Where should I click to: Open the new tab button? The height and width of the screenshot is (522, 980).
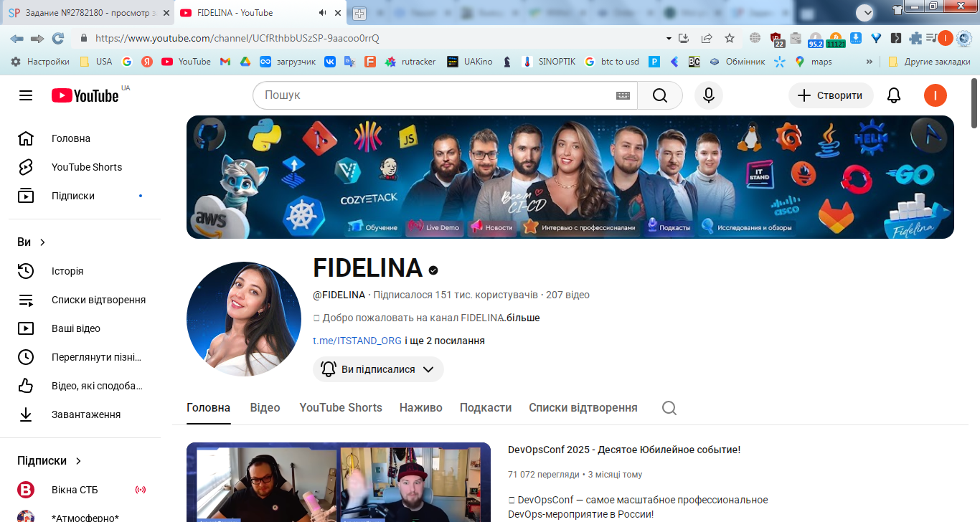coord(359,13)
